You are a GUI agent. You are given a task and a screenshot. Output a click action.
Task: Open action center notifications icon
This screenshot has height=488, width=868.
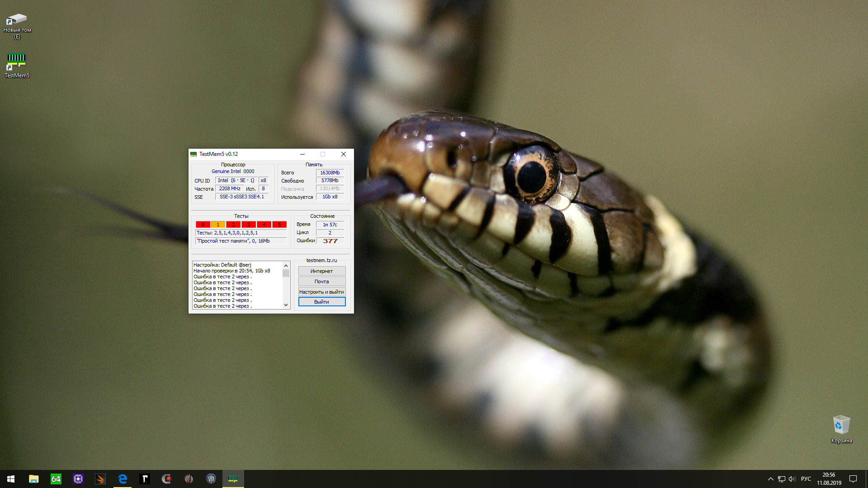(853, 479)
